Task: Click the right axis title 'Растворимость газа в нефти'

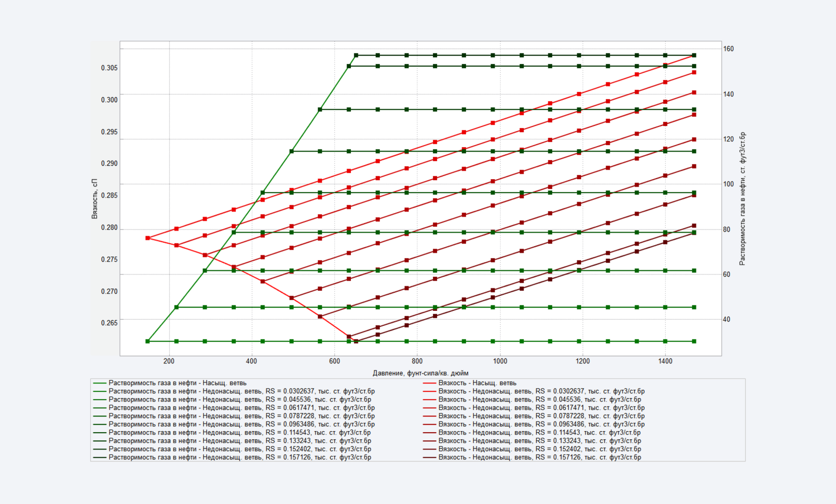Action: pos(742,199)
